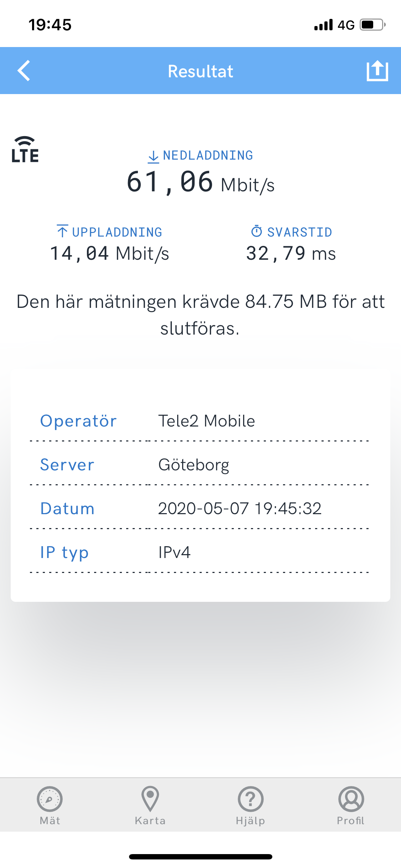Tap the 14,04 Mbit/s upload value
Image resolution: width=401 pixels, height=868 pixels.
[109, 253]
